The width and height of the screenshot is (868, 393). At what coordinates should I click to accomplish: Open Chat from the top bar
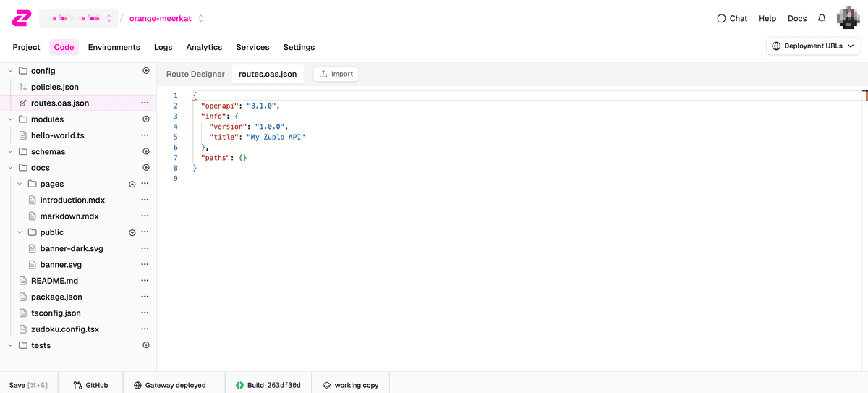click(732, 18)
